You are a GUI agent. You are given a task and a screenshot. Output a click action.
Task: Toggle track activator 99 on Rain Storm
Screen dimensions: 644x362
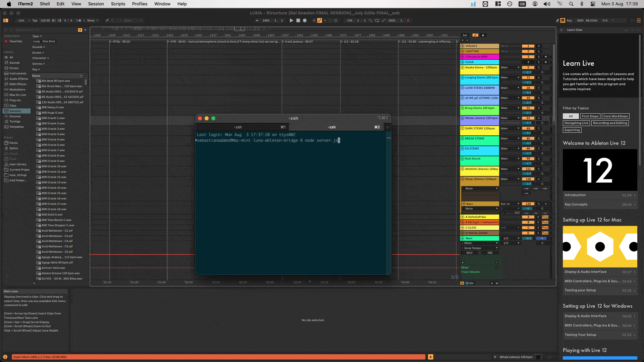[528, 159]
